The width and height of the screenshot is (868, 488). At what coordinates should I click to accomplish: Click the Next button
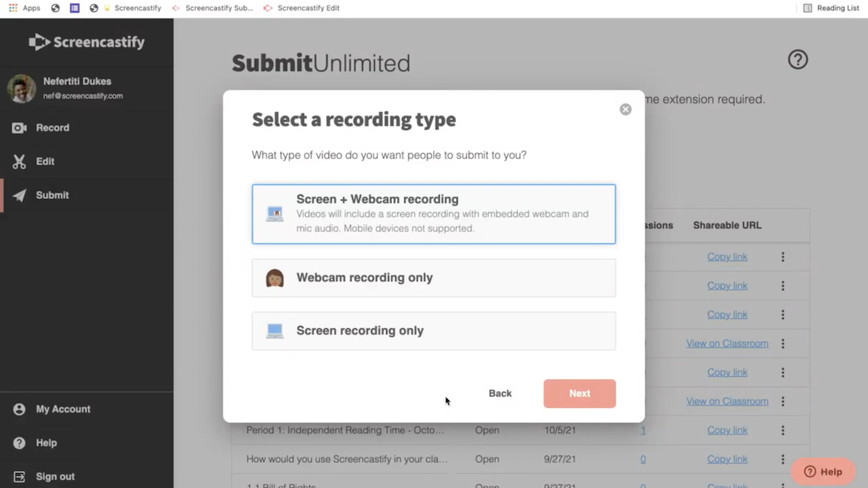click(x=579, y=394)
